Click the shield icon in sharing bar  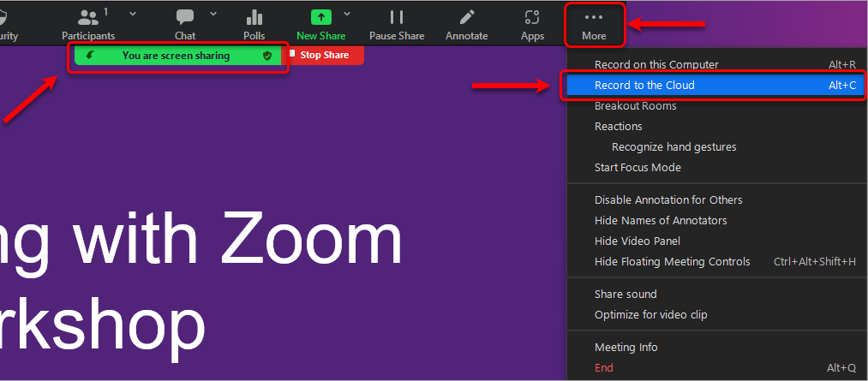(x=267, y=56)
